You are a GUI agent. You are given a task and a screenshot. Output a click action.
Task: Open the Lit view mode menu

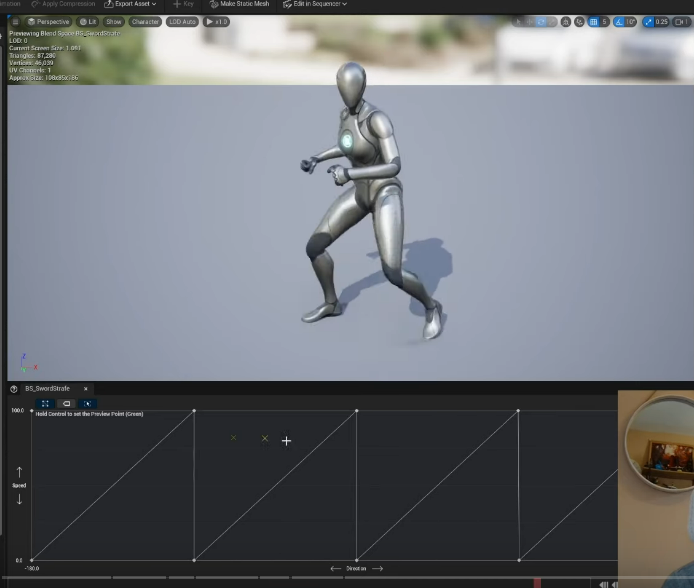coord(88,21)
